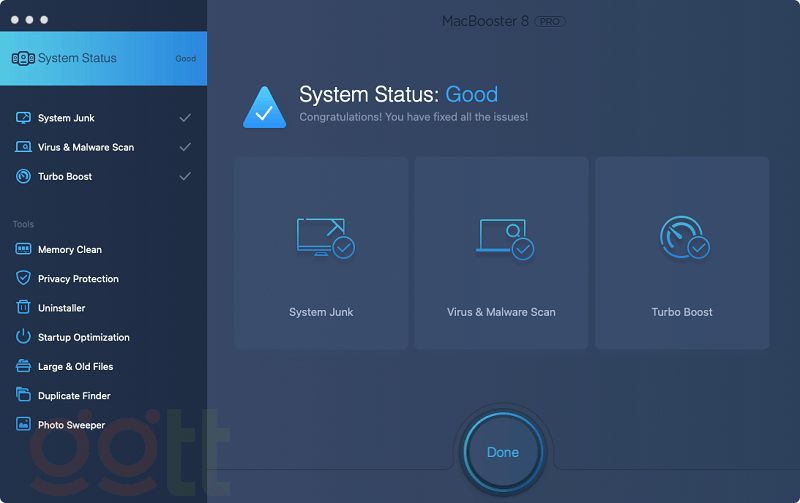Select the Privacy Protection shield icon

[23, 278]
